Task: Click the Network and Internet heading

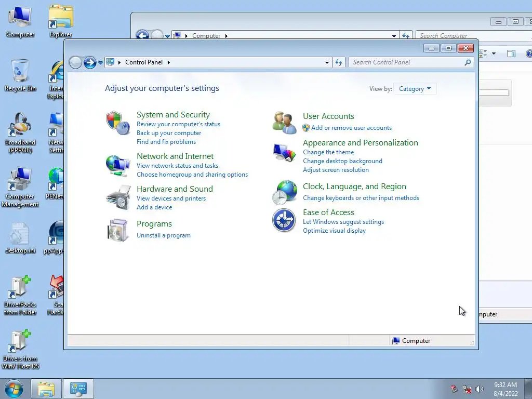Action: click(175, 156)
